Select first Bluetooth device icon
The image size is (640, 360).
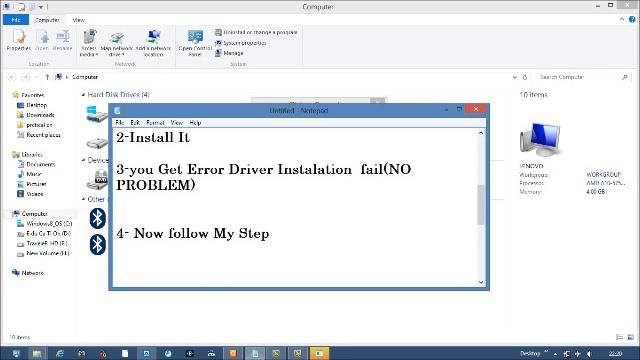[x=98, y=218]
